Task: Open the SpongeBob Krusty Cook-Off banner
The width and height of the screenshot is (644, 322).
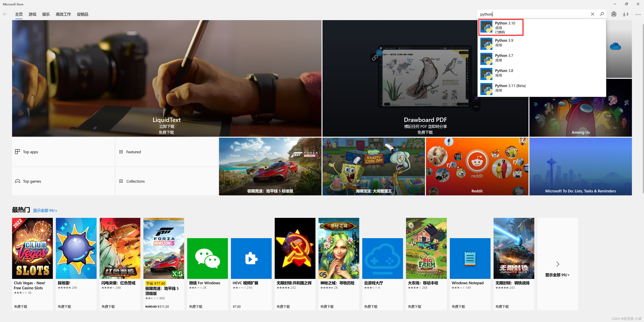Action: 374,167
